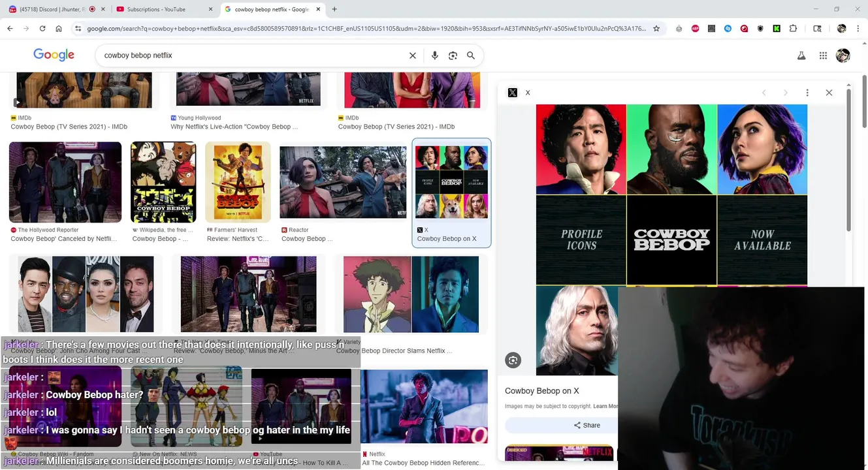Show previous image in the preview panel
The width and height of the screenshot is (868, 470).
[764, 93]
